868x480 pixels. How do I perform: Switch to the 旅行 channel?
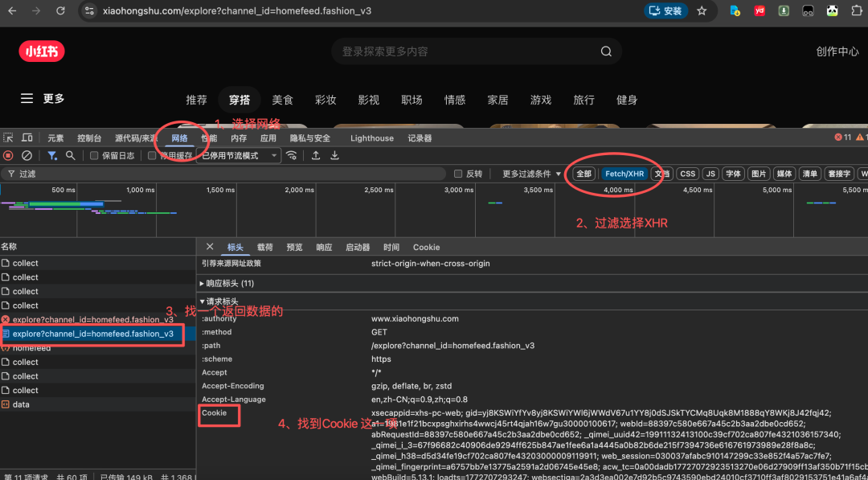583,101
